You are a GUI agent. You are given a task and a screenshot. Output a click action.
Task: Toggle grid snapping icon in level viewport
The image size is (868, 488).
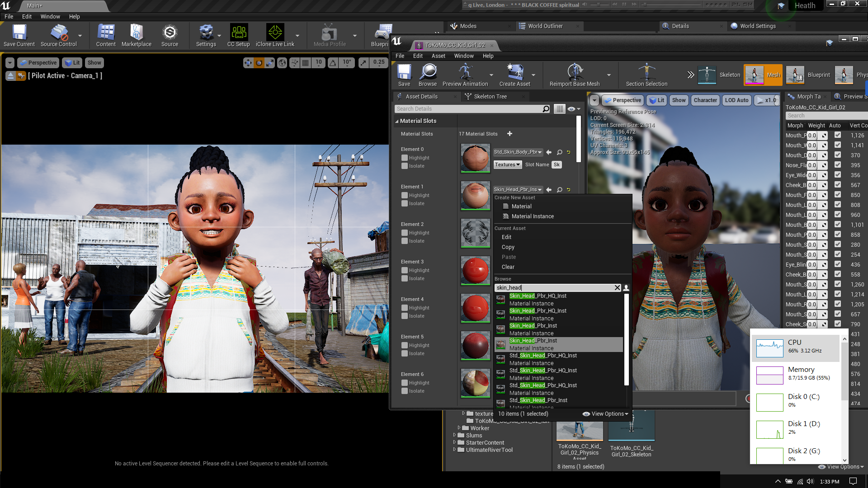[x=306, y=63]
